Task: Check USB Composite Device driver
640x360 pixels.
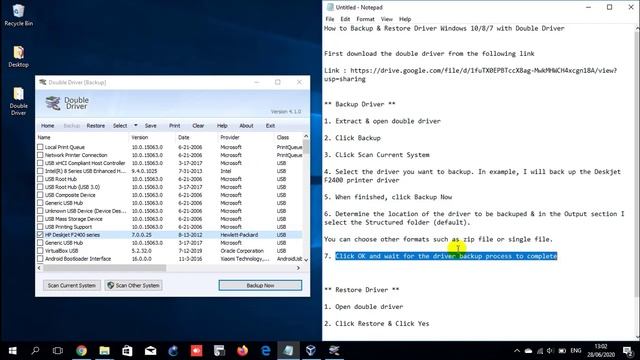Action: (40, 195)
